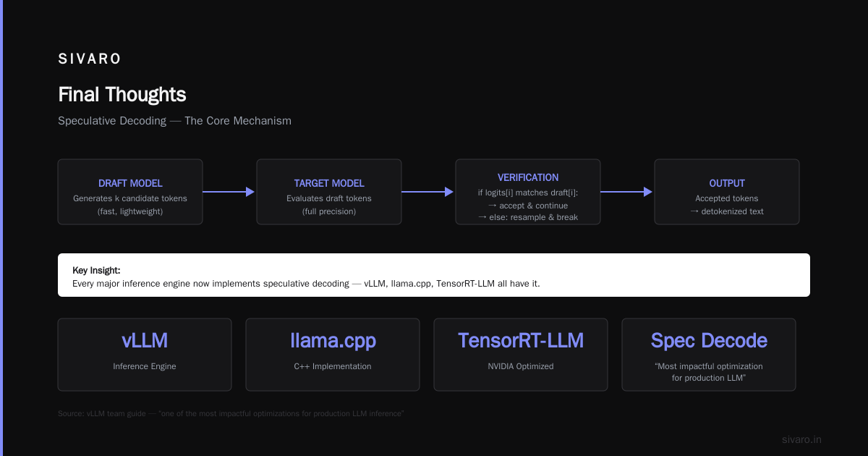Screen dimensions: 868x456
Task: Click the Final Thoughts heading
Action: pos(122,95)
